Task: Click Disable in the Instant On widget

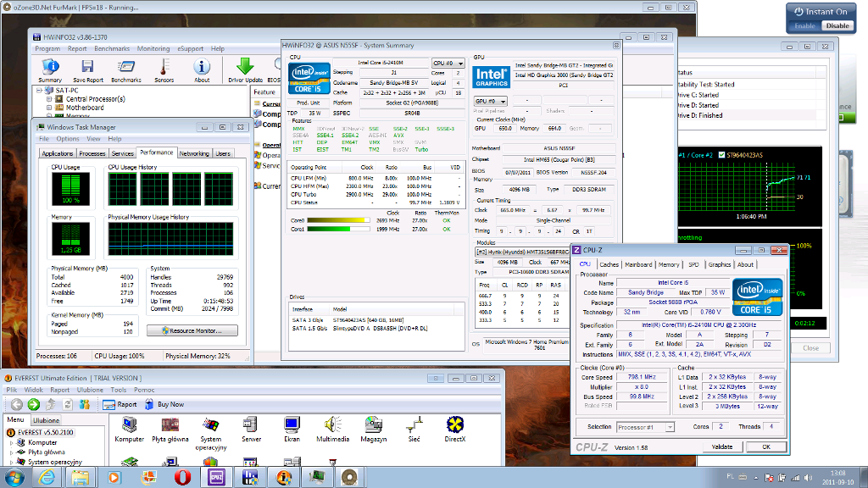Action: point(837,26)
